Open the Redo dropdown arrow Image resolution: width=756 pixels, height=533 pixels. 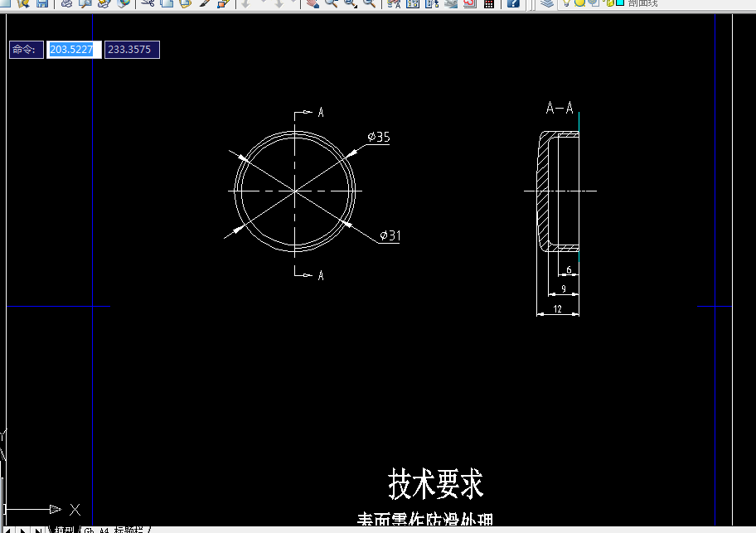click(295, 4)
